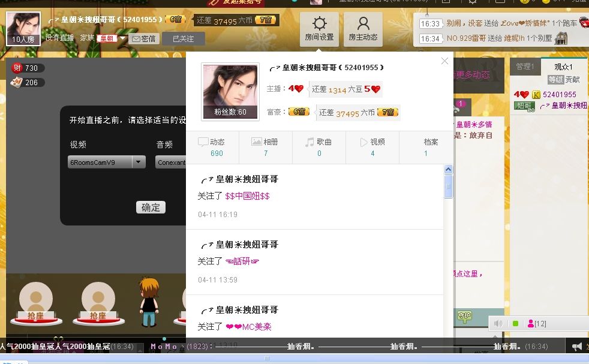
Task: Toggle the 已关注 follow button
Action: (183, 38)
